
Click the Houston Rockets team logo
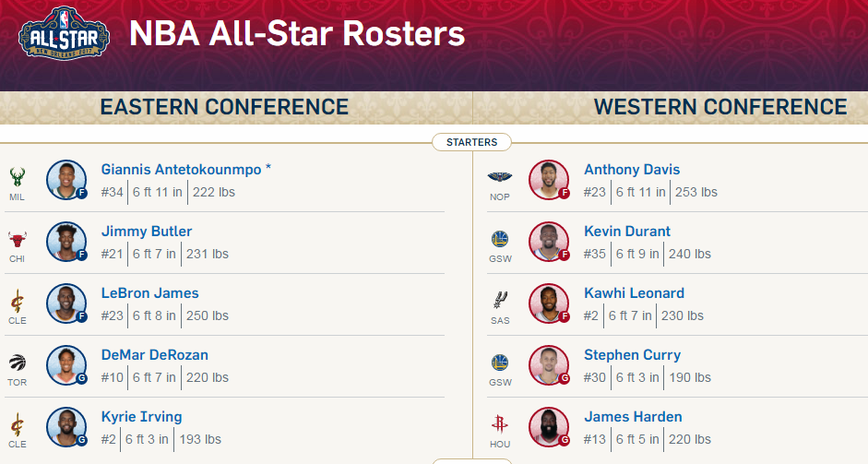pyautogui.click(x=500, y=424)
